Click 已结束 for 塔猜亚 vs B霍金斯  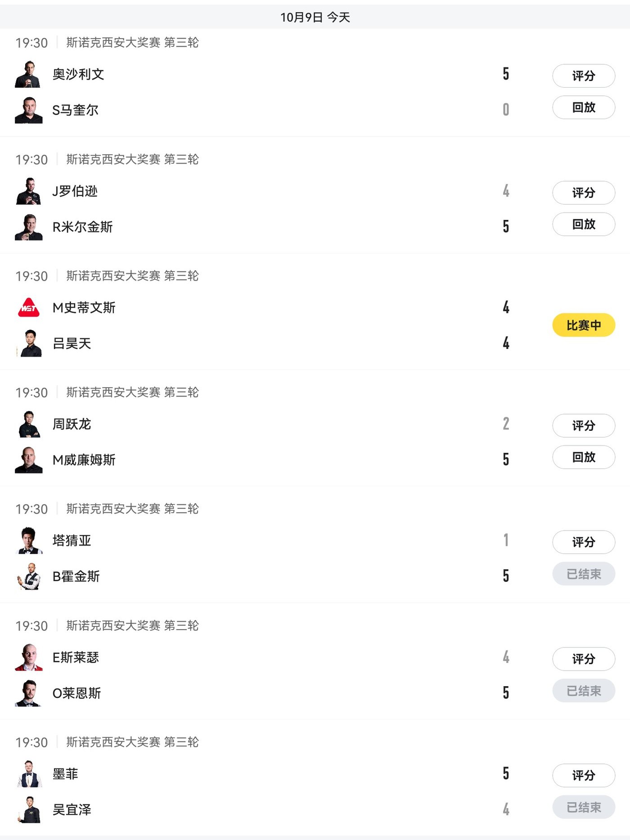(583, 574)
